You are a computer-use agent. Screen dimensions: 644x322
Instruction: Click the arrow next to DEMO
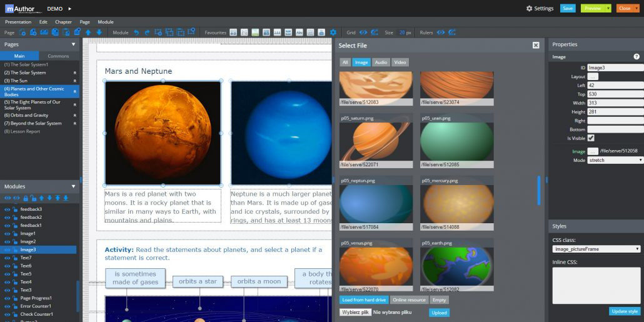[x=70, y=8]
